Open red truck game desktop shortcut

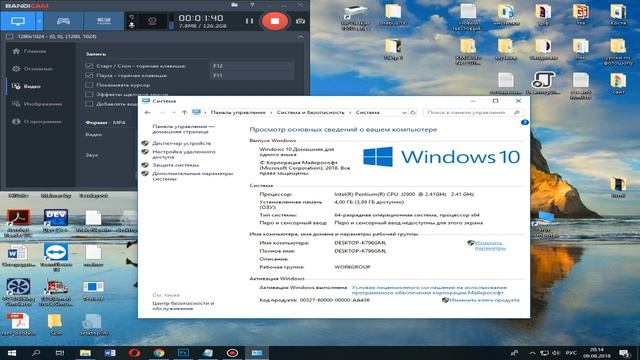click(56, 292)
